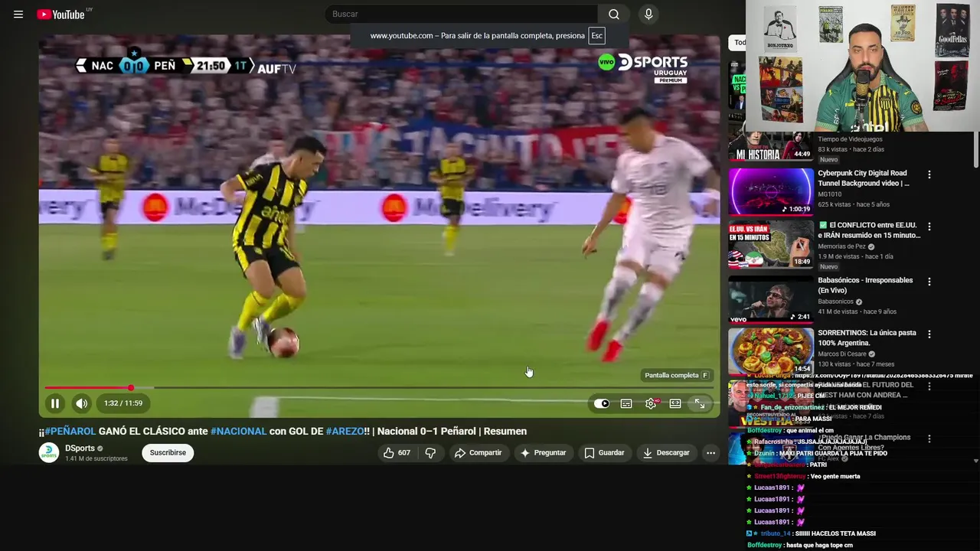Open the three-dot more actions under the video
Screen dimensions: 980x551
pyautogui.click(x=710, y=453)
